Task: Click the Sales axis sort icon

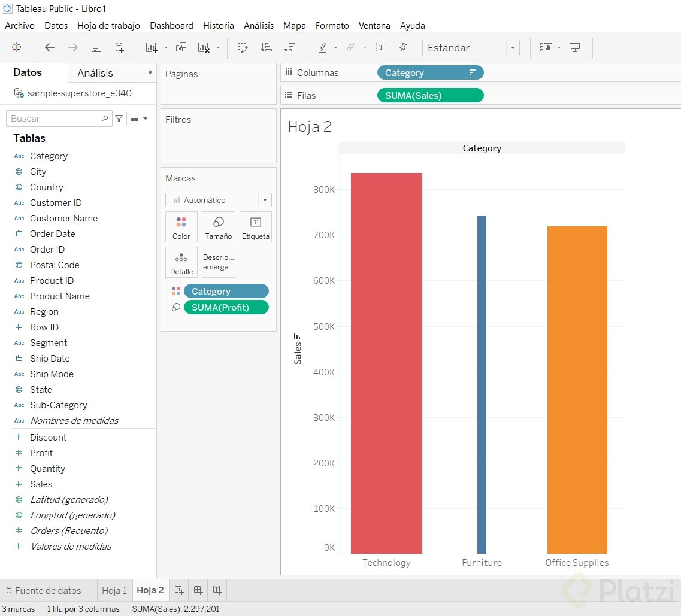Action: (x=297, y=336)
